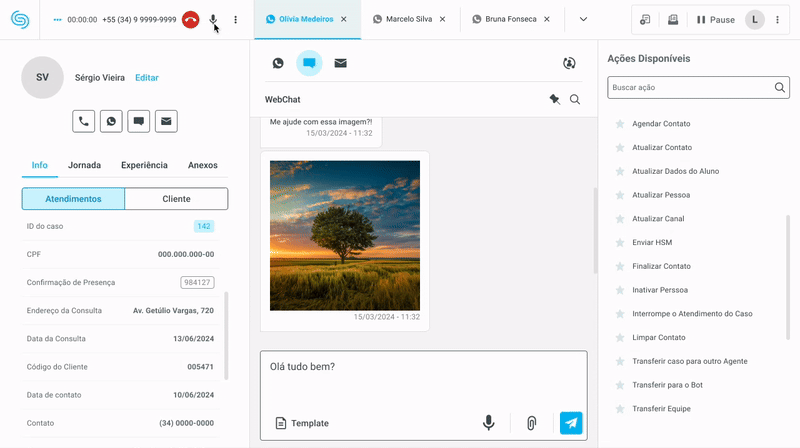Star the Enviar HSM action
This screenshot has height=448, width=800.
(620, 243)
